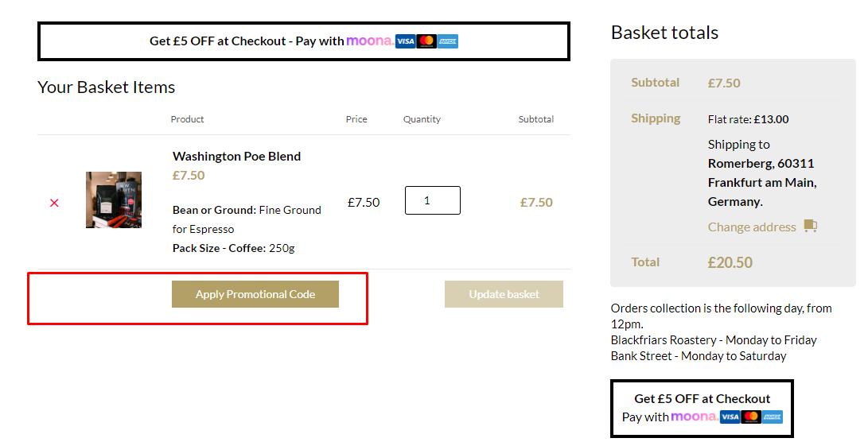868x442 pixels.
Task: Focus the quantity input field
Action: [x=432, y=200]
